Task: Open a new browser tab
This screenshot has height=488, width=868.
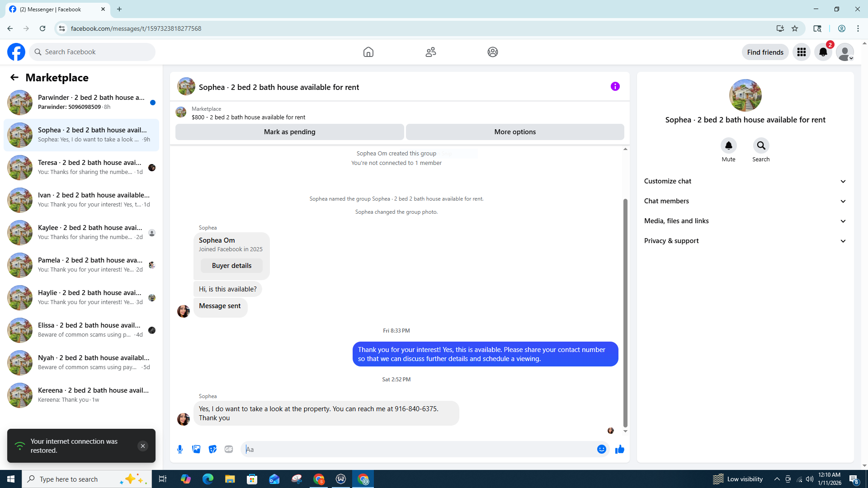Action: tap(119, 9)
